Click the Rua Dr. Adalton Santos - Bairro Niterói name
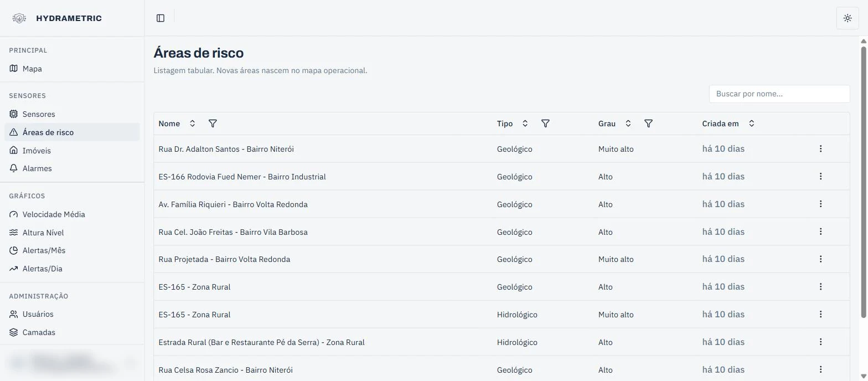 tap(226, 149)
